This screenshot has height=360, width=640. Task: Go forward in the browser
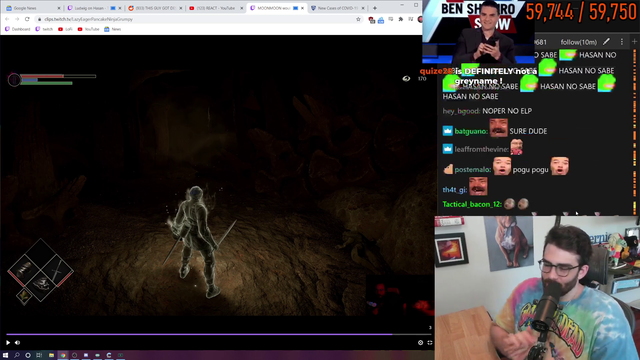(17, 19)
